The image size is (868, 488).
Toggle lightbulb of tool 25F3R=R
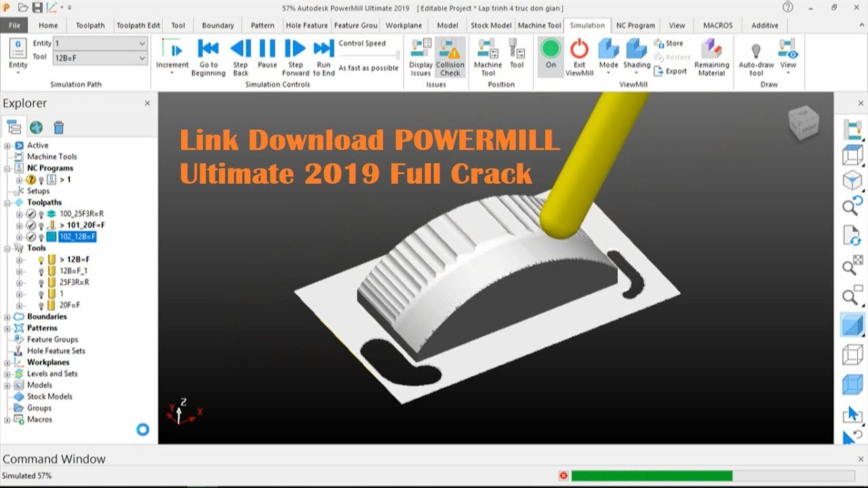click(41, 282)
